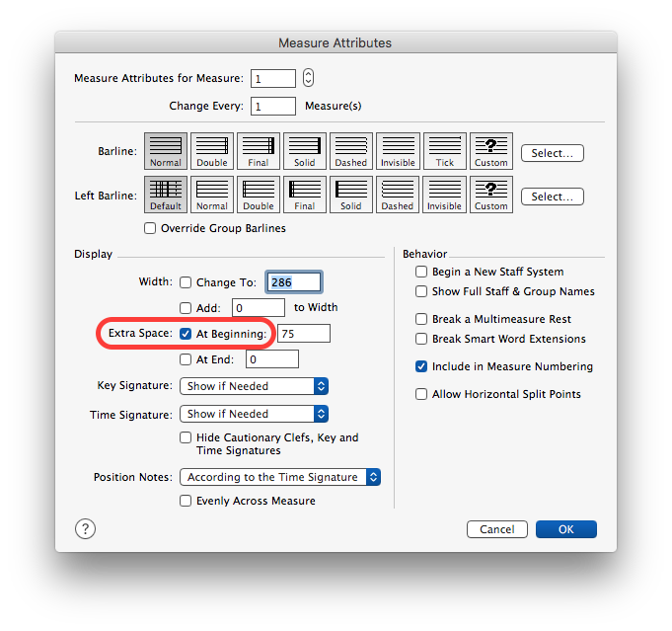
Task: Open the Key Signature dropdown
Action: pyautogui.click(x=254, y=386)
